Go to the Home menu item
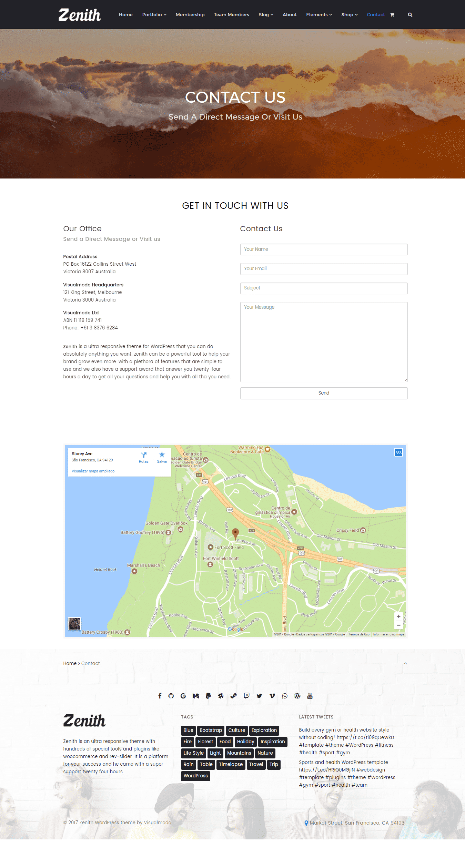This screenshot has height=868, width=465. tap(126, 15)
